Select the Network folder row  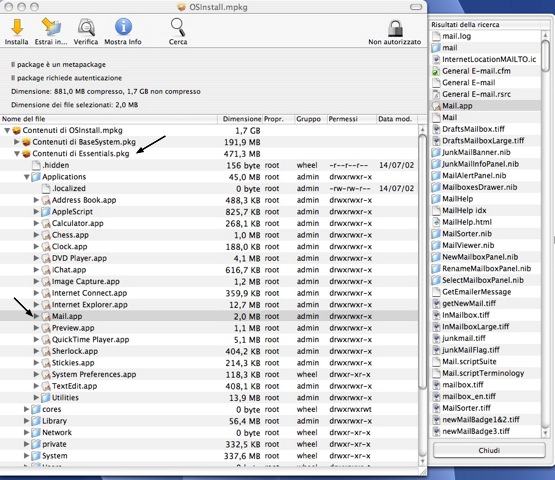(x=209, y=433)
